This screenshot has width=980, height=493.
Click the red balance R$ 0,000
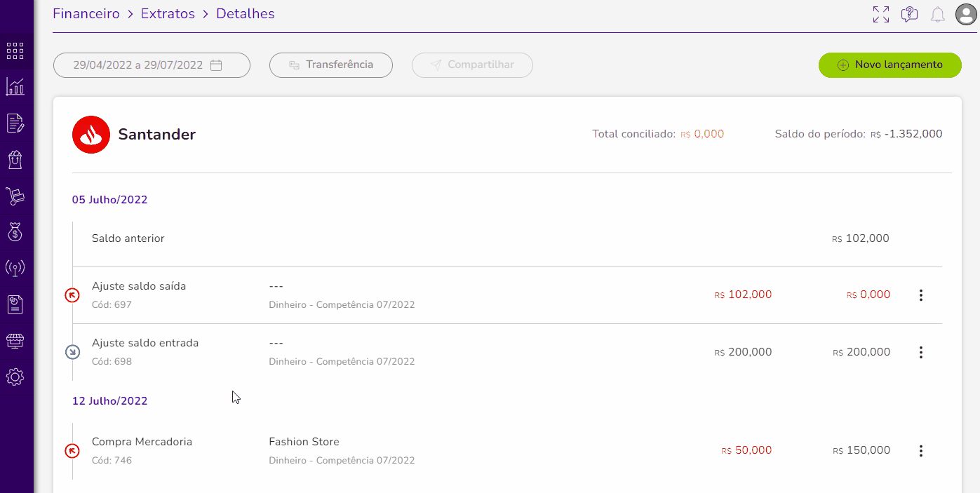[868, 295]
